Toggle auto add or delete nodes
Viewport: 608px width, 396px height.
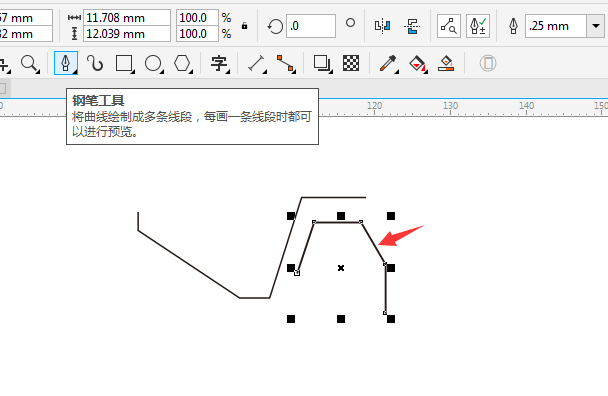(478, 26)
